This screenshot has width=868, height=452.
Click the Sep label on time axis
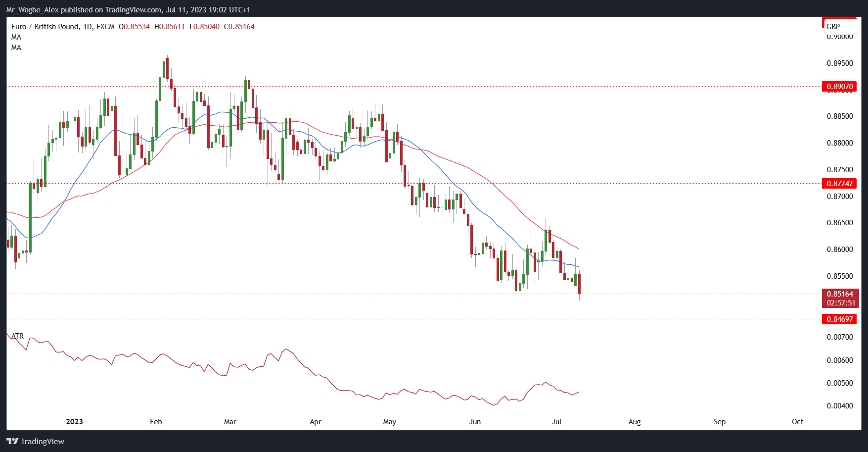tap(720, 422)
